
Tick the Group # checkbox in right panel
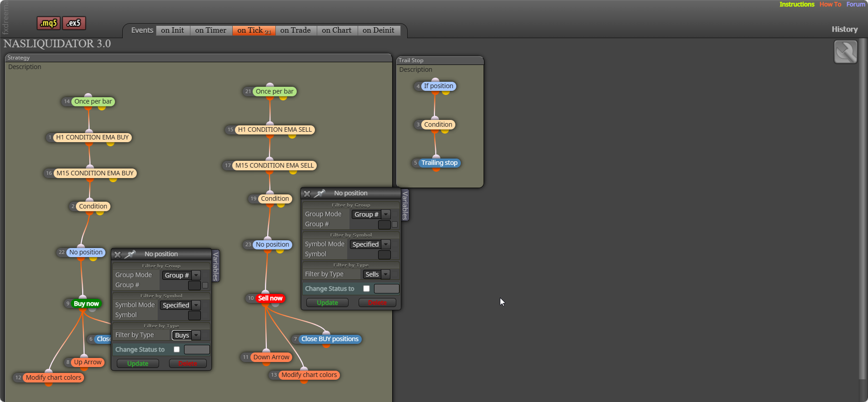point(394,224)
